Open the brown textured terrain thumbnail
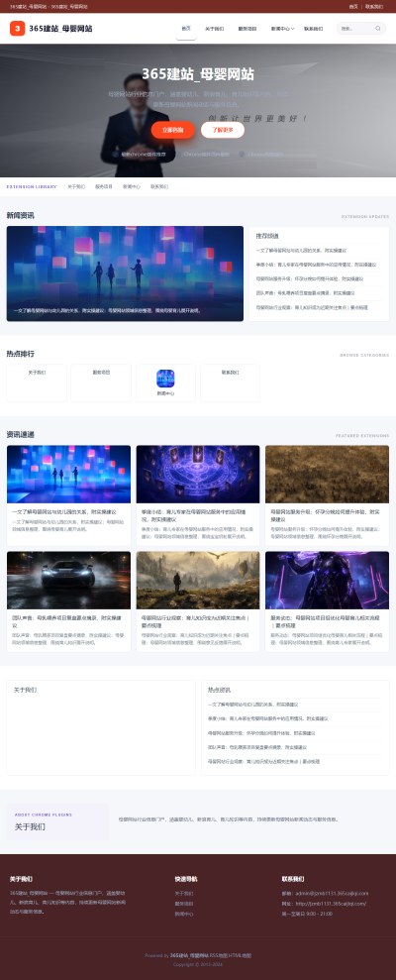 [x=328, y=474]
